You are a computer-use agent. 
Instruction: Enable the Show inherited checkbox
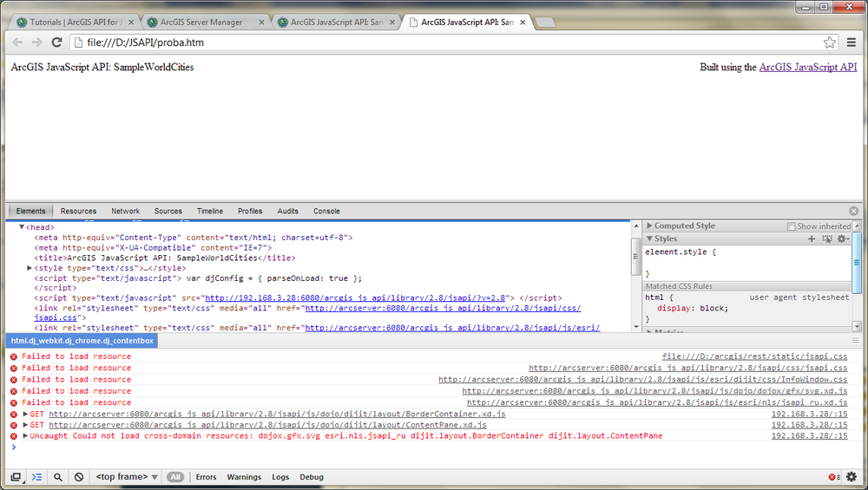coord(792,226)
